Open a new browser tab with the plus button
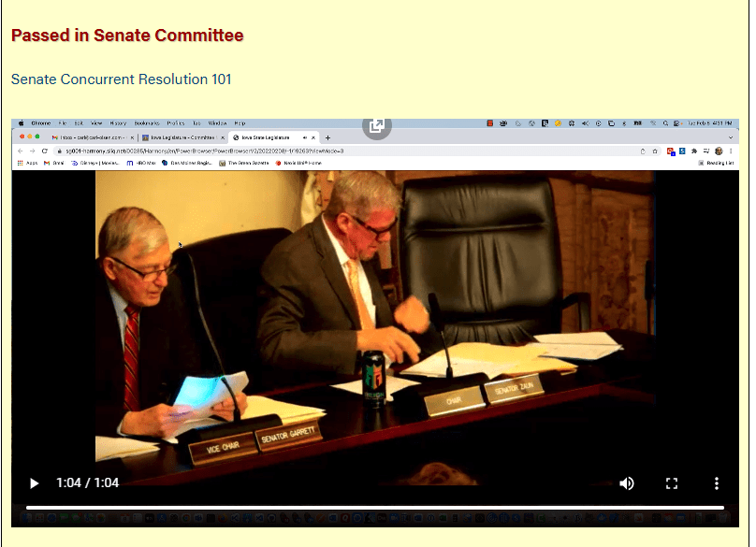This screenshot has height=547, width=756. coord(327,137)
